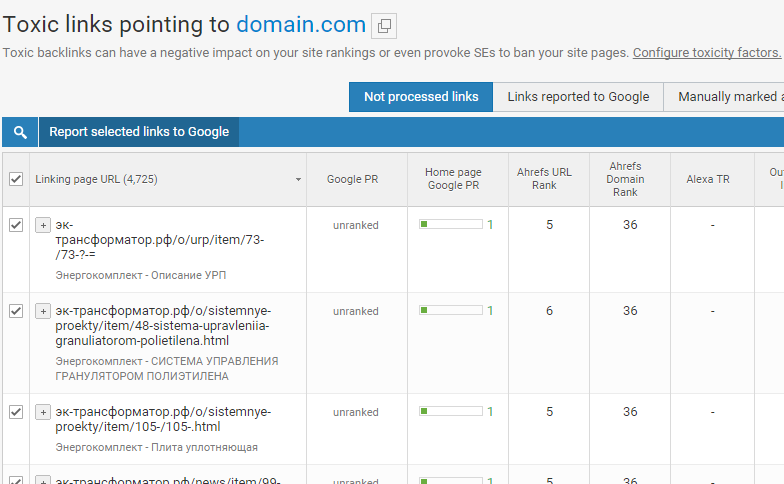Uncheck the 105-/105-.html row checkbox

pos(16,412)
